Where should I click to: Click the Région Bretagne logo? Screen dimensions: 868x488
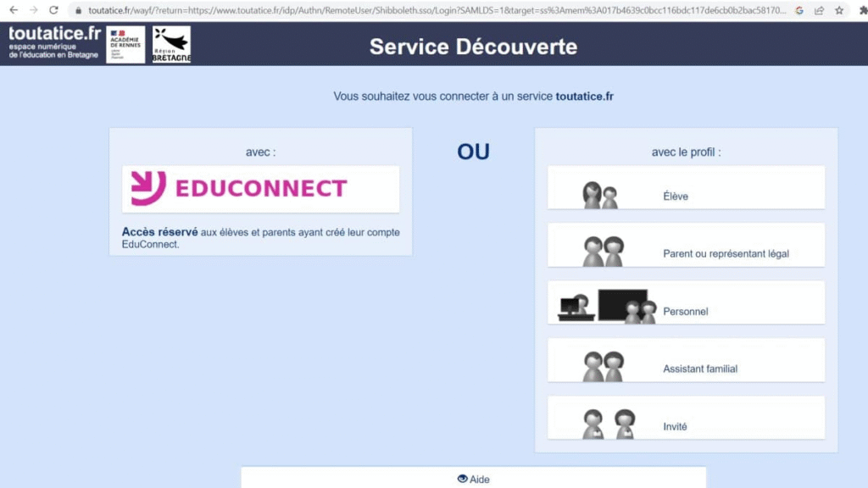(x=171, y=44)
